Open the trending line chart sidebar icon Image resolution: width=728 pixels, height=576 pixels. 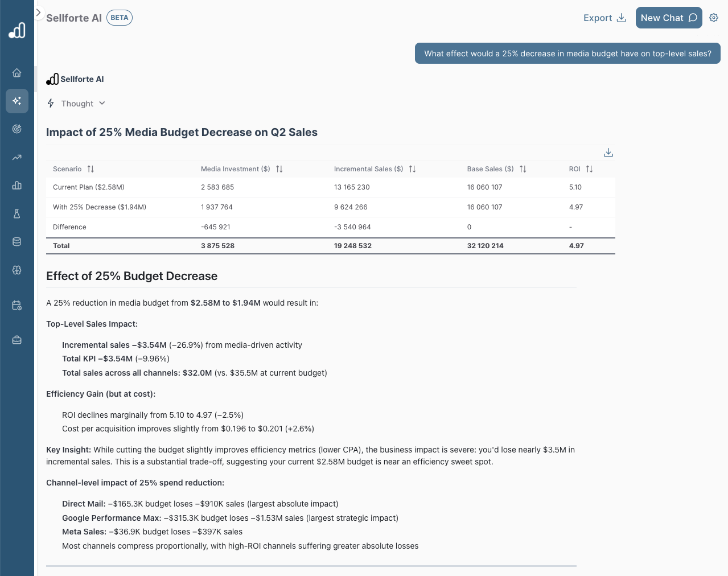pyautogui.click(x=17, y=157)
